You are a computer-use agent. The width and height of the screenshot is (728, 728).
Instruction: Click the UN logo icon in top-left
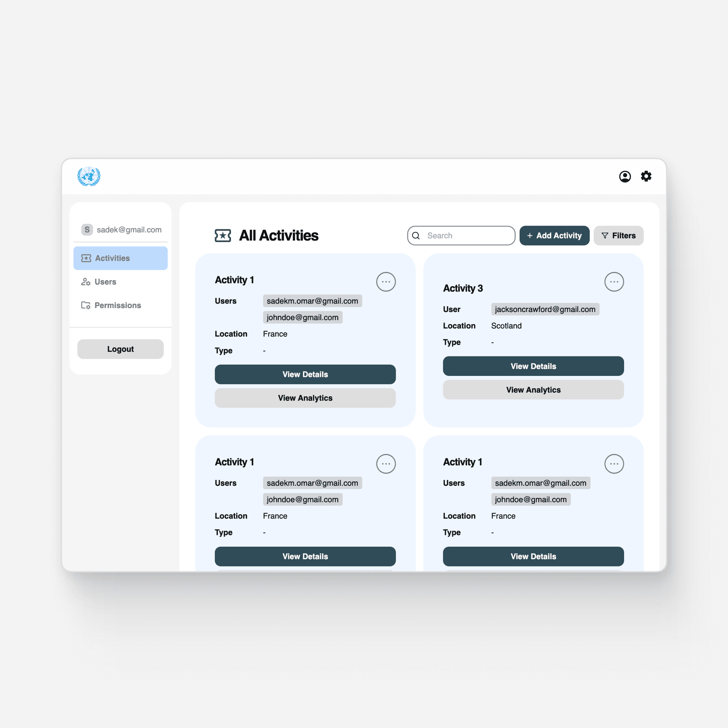point(89,176)
